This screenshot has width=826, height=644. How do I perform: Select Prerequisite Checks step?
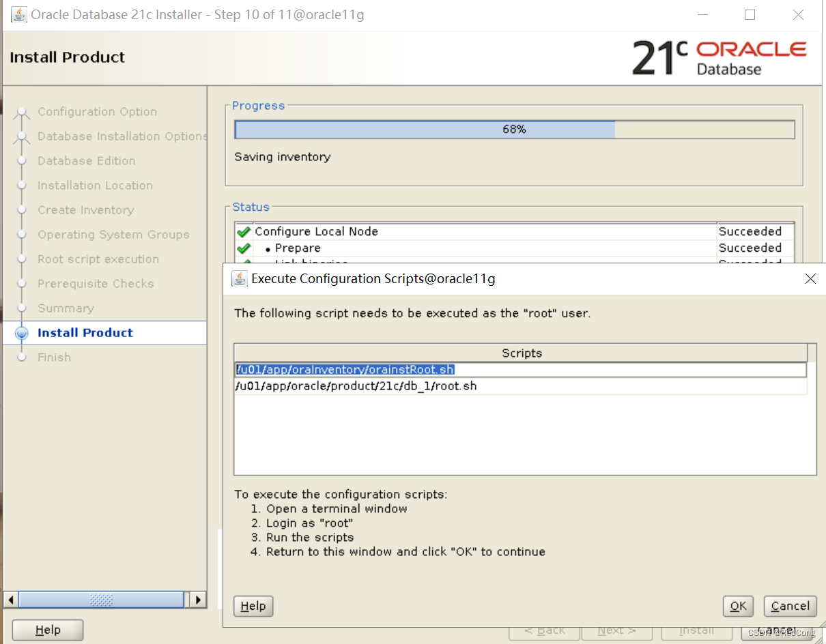point(96,284)
